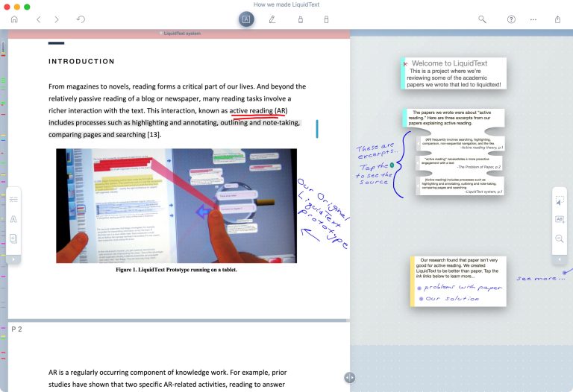Choose the pen ink tool
Image resolution: width=573 pixels, height=392 pixels.
tap(272, 19)
